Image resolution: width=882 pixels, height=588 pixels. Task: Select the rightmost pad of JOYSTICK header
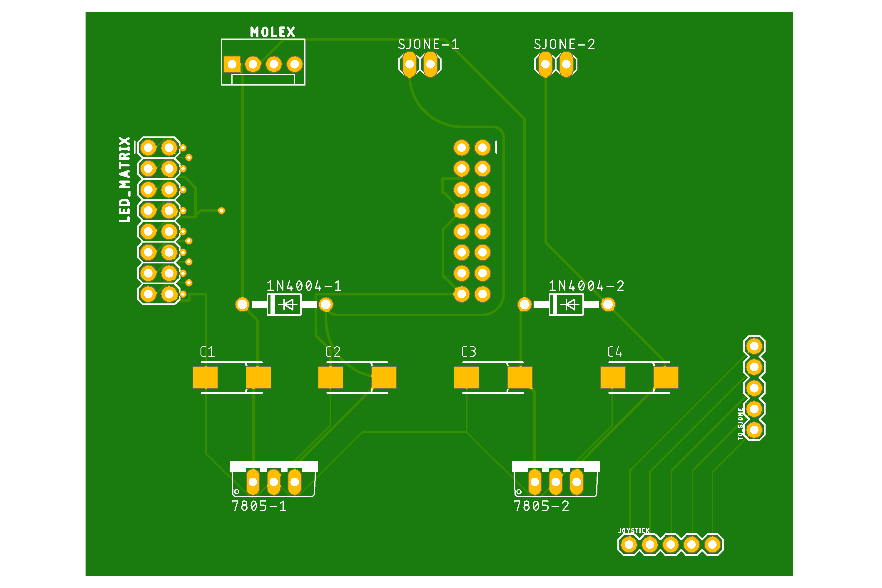tap(712, 544)
